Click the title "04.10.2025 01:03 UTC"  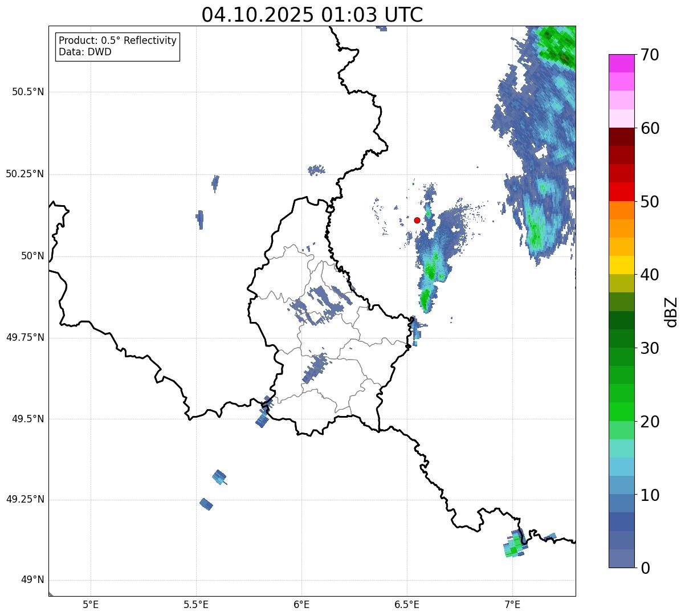pyautogui.click(x=312, y=14)
